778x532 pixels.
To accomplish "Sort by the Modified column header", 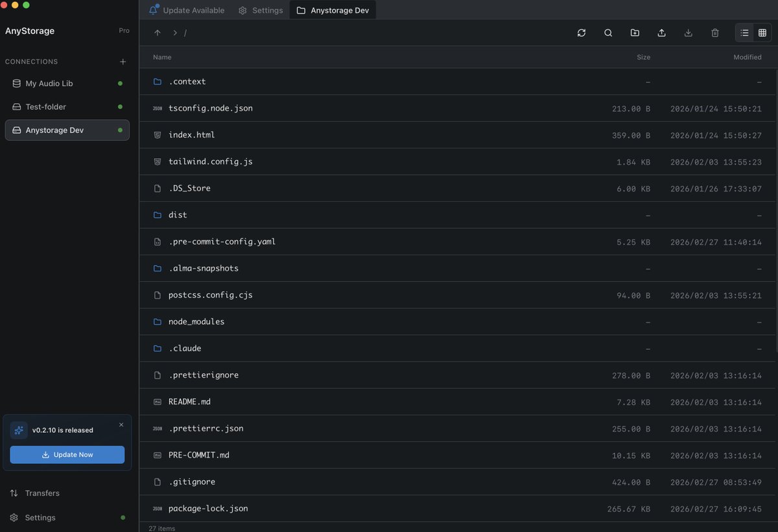I will 748,57.
